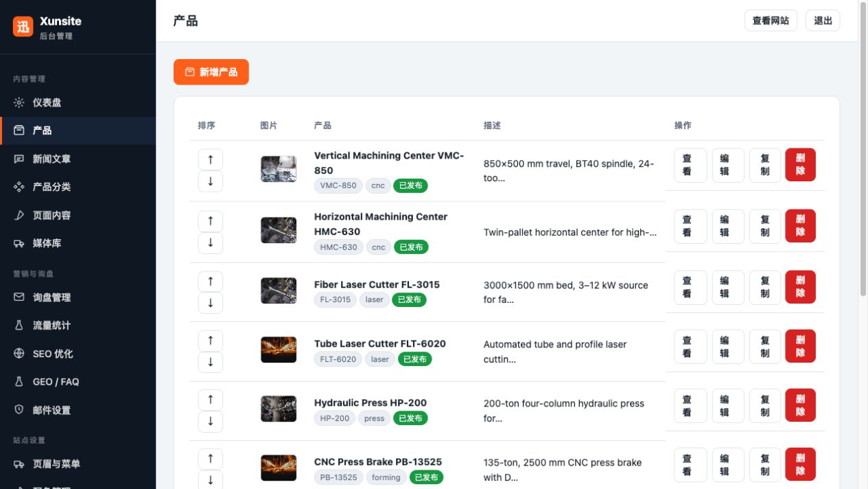Click the VMC-850 product thumbnail image

(279, 169)
